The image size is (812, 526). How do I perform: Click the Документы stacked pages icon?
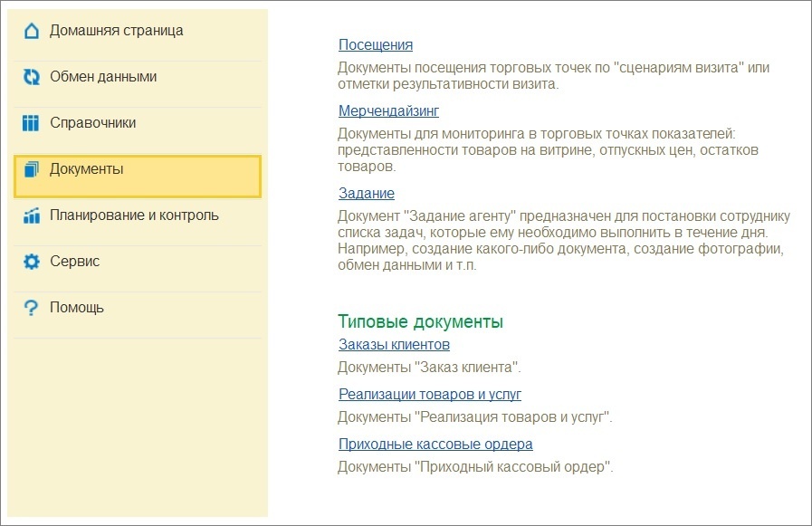click(x=32, y=169)
